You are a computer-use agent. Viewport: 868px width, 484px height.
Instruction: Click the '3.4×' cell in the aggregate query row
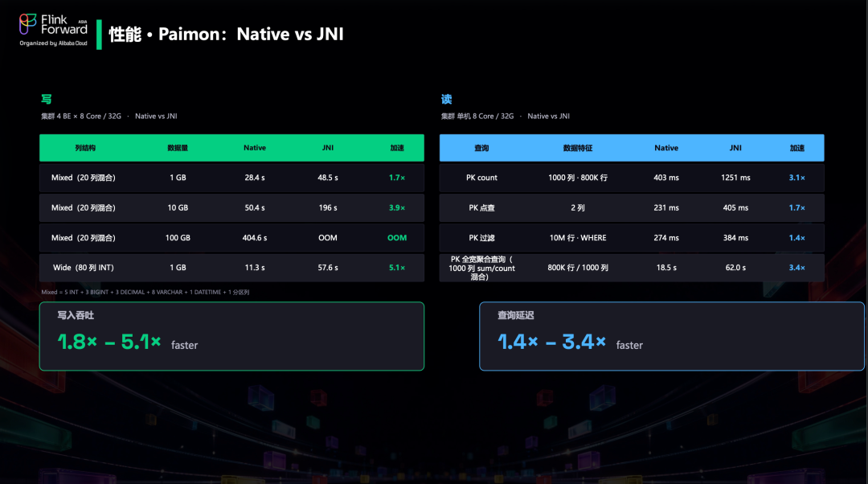pyautogui.click(x=797, y=268)
